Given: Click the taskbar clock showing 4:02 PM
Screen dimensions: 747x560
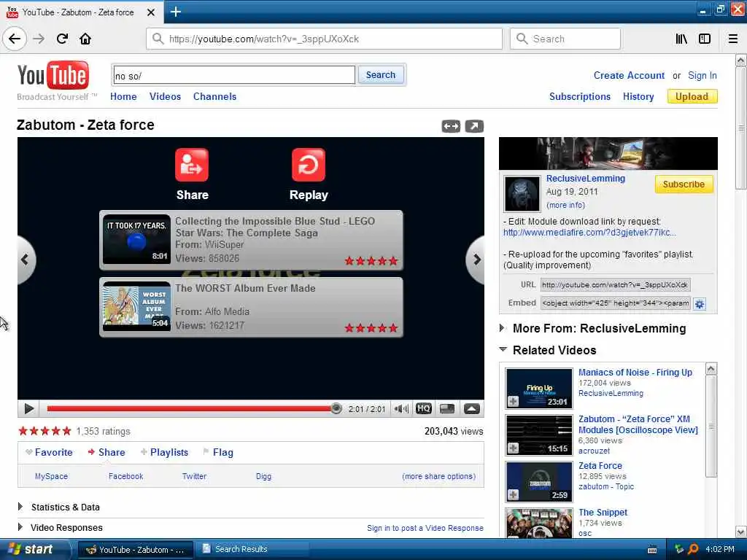Looking at the screenshot, I should 719,549.
